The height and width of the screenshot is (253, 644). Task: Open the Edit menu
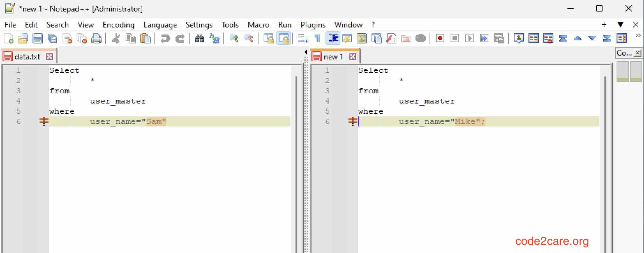(x=31, y=25)
